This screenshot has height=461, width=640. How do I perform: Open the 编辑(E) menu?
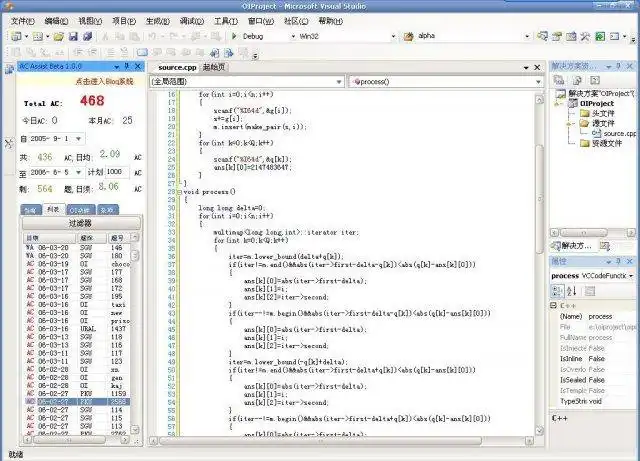pyautogui.click(x=56, y=21)
